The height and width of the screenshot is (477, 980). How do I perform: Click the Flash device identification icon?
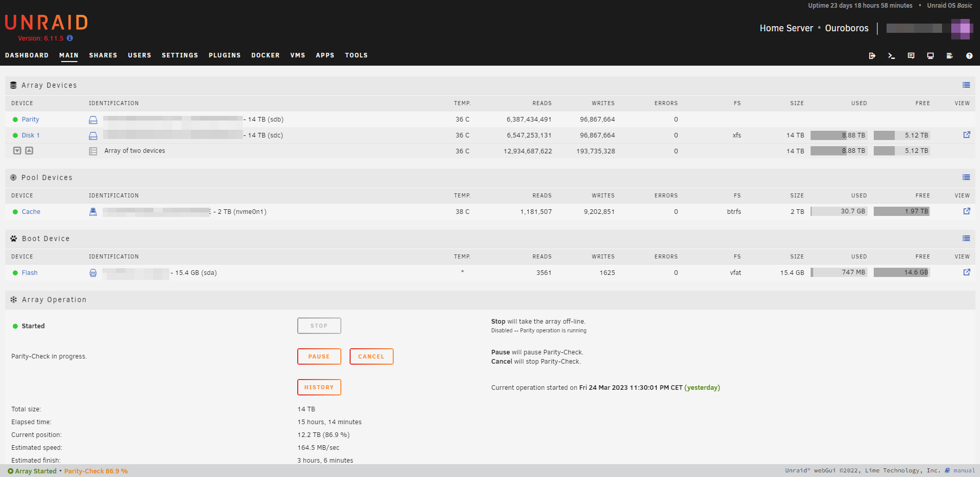93,273
